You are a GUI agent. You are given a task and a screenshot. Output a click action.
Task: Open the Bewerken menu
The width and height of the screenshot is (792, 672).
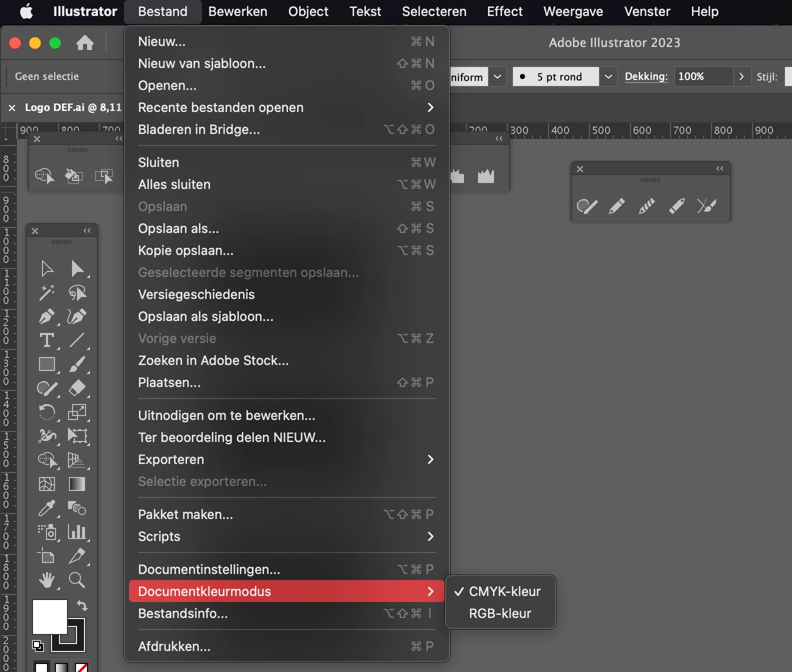(x=238, y=11)
